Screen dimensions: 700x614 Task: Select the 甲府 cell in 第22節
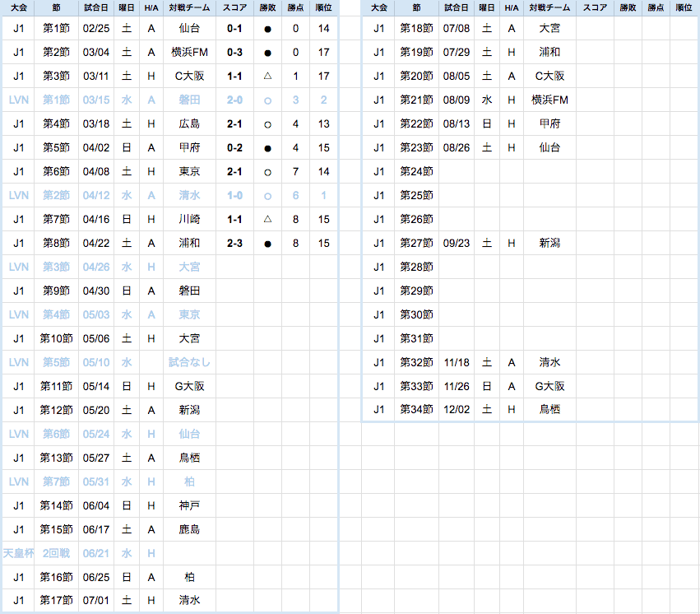[549, 124]
